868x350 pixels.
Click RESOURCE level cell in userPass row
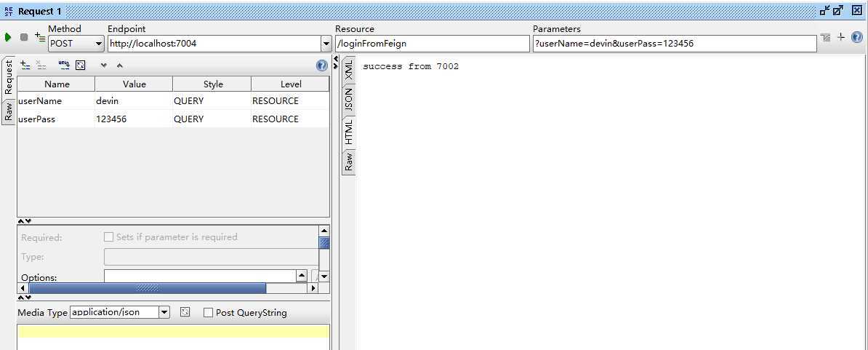click(290, 119)
